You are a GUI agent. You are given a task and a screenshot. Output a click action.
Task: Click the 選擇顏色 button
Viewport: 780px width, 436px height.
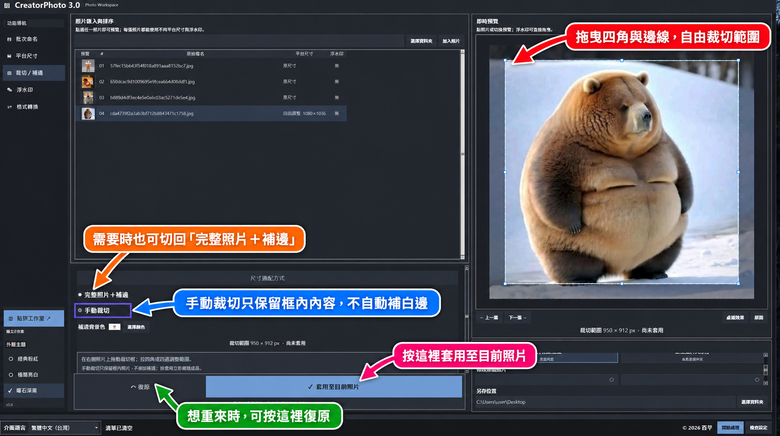[136, 327]
